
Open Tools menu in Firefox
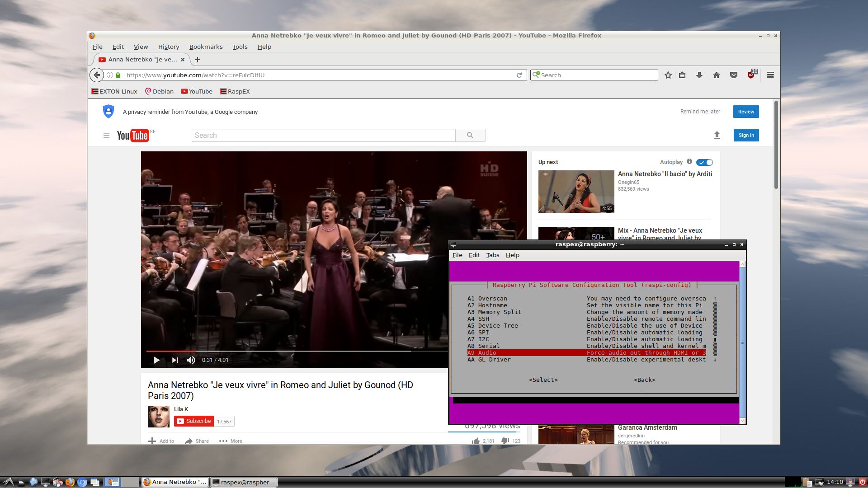point(240,47)
